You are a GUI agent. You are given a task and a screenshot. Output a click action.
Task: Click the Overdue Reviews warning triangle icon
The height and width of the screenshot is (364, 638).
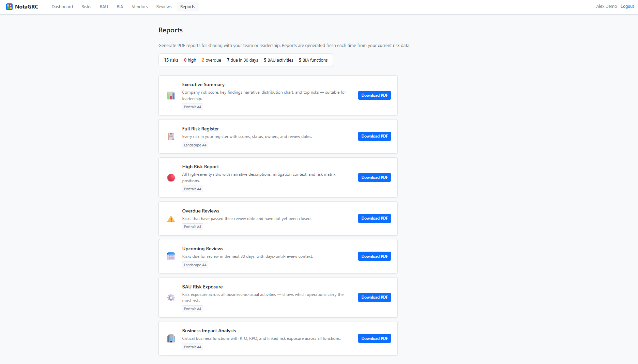171,219
